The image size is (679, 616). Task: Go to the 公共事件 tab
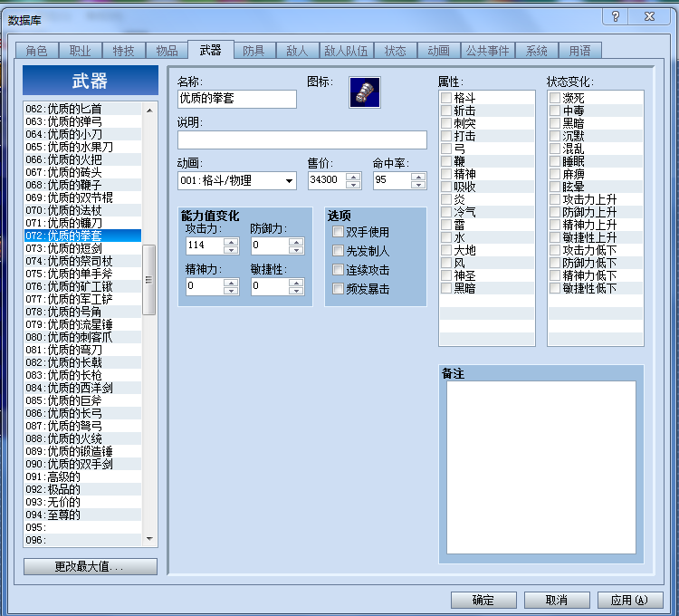tap(488, 51)
